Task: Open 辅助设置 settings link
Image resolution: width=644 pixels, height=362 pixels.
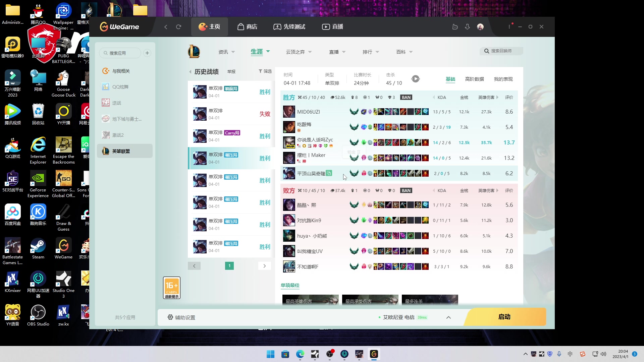Action: 181,317
